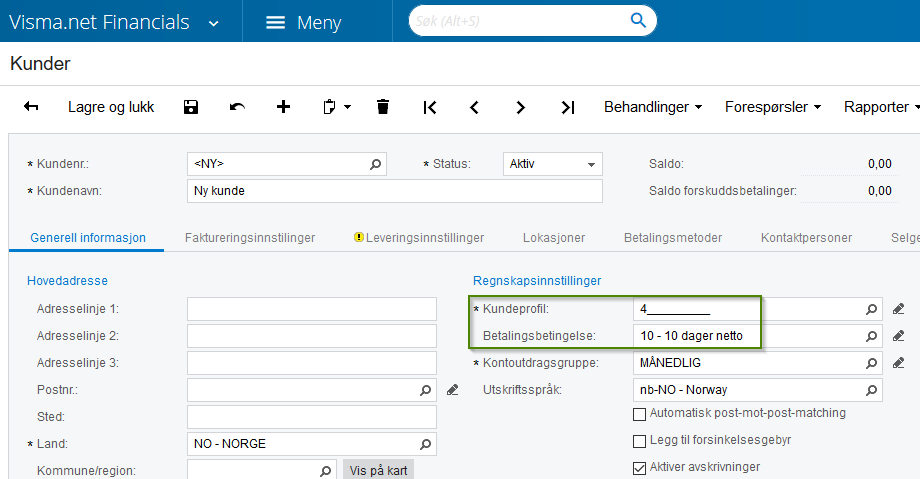Open the Status dropdown showing Aktiv

coord(553,164)
